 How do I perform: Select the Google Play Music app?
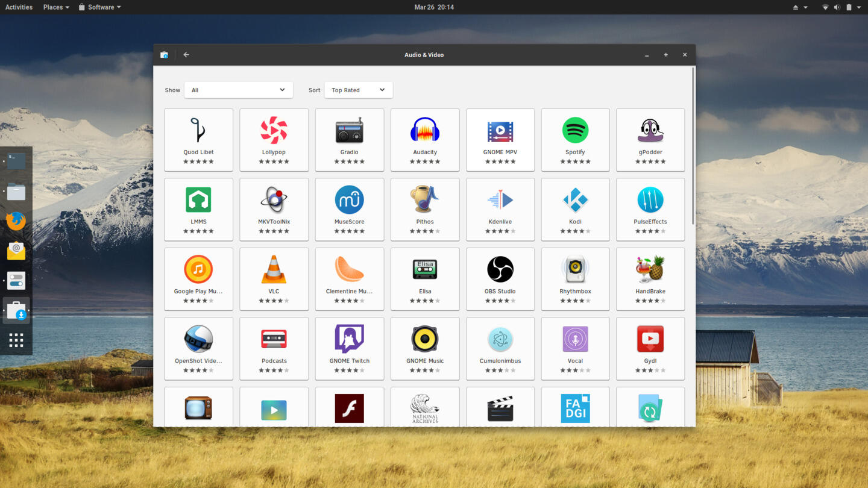[x=198, y=279]
